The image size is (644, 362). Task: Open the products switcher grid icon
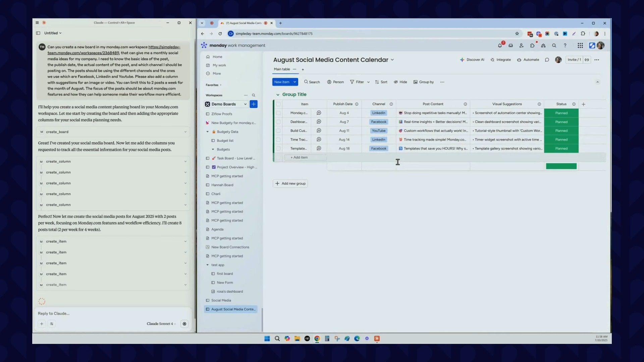[580, 46]
